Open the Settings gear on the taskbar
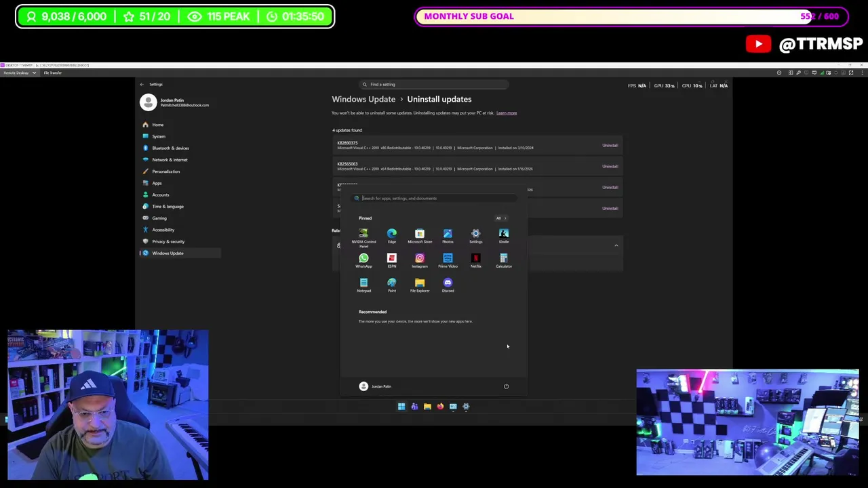Viewport: 868px width, 488px height. tap(466, 407)
